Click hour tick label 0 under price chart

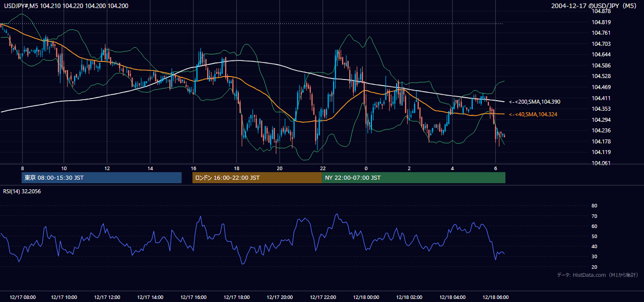point(366,168)
